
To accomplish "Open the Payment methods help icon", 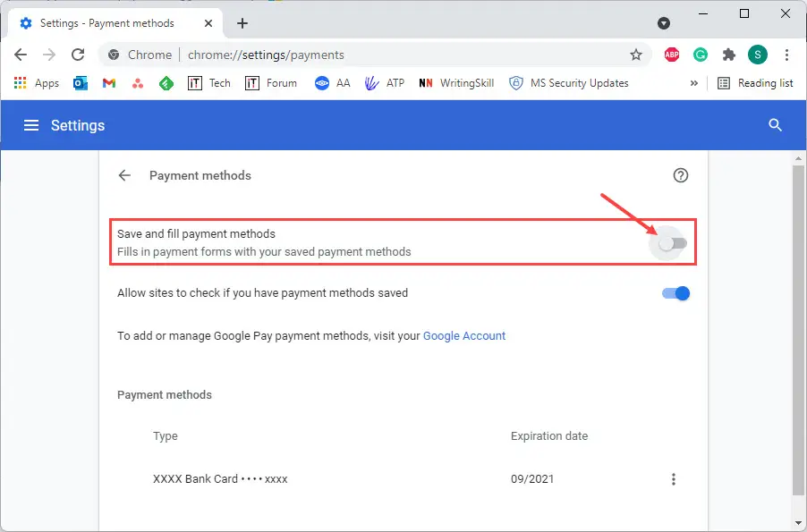I will pos(680,175).
